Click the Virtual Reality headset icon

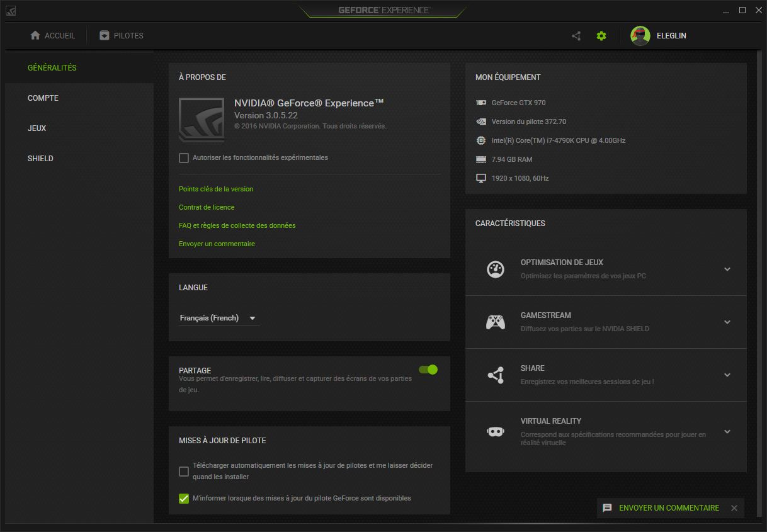[496, 431]
